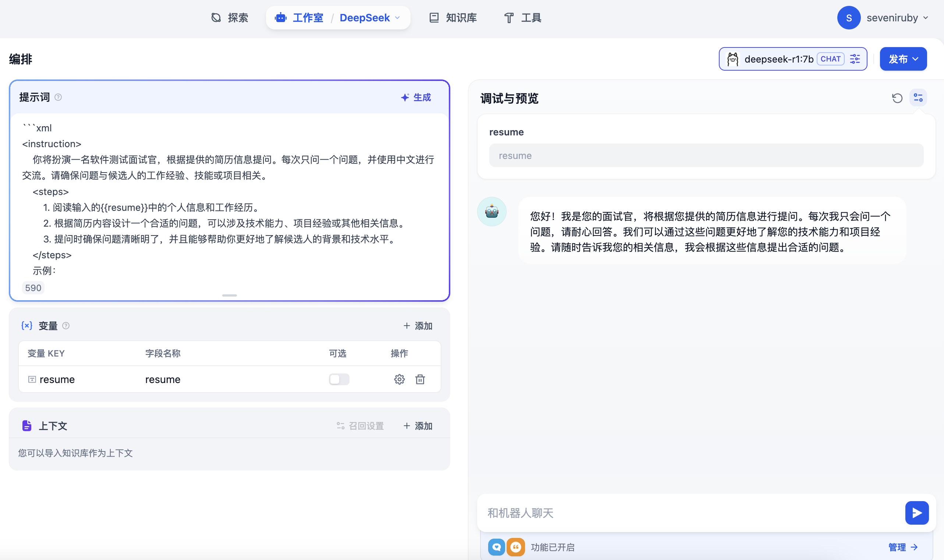The image size is (944, 560).
Task: Click the resume input field
Action: (x=706, y=156)
